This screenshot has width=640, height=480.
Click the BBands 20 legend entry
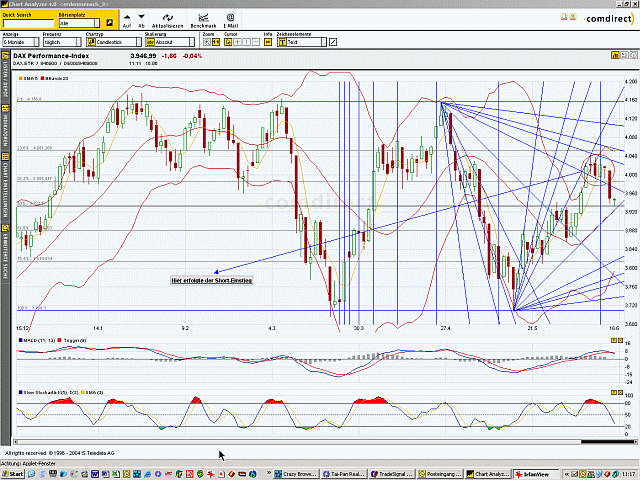(55, 78)
